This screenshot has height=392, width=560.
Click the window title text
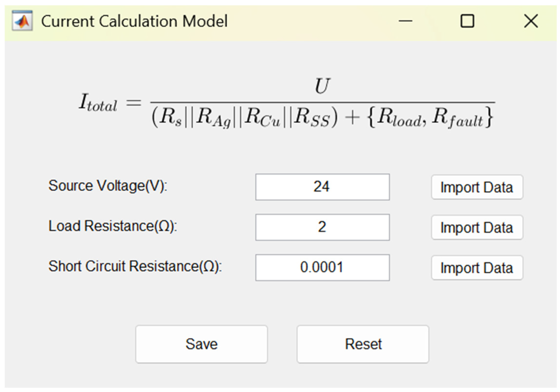[134, 21]
